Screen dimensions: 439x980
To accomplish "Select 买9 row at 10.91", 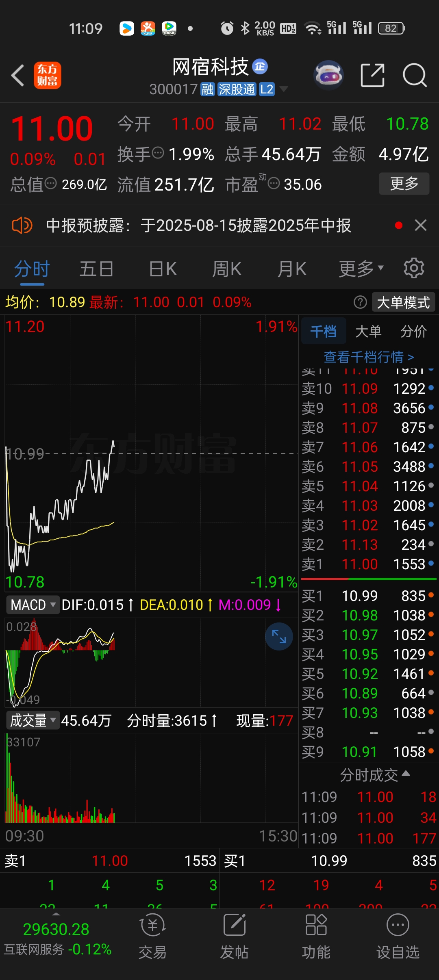I will (368, 752).
